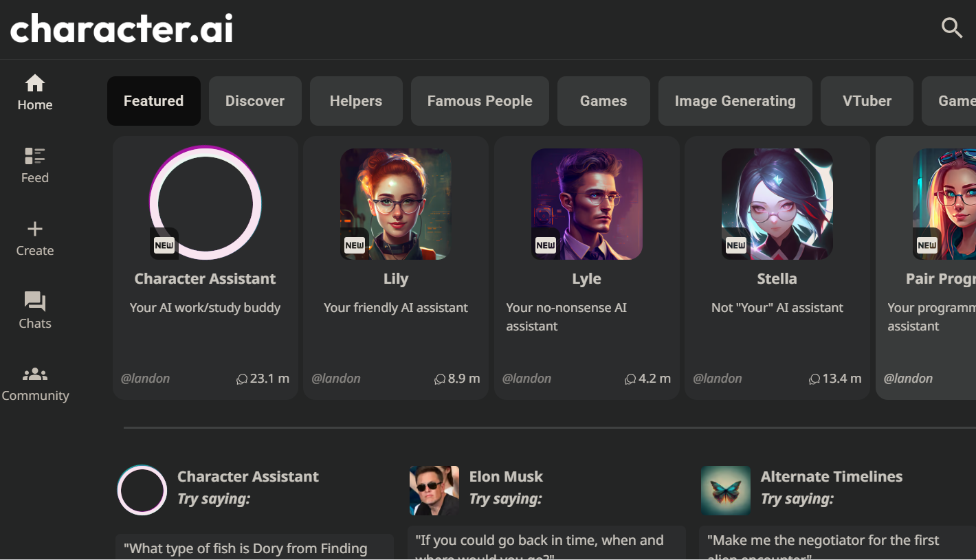Click @landon under Lyle's card

527,379
